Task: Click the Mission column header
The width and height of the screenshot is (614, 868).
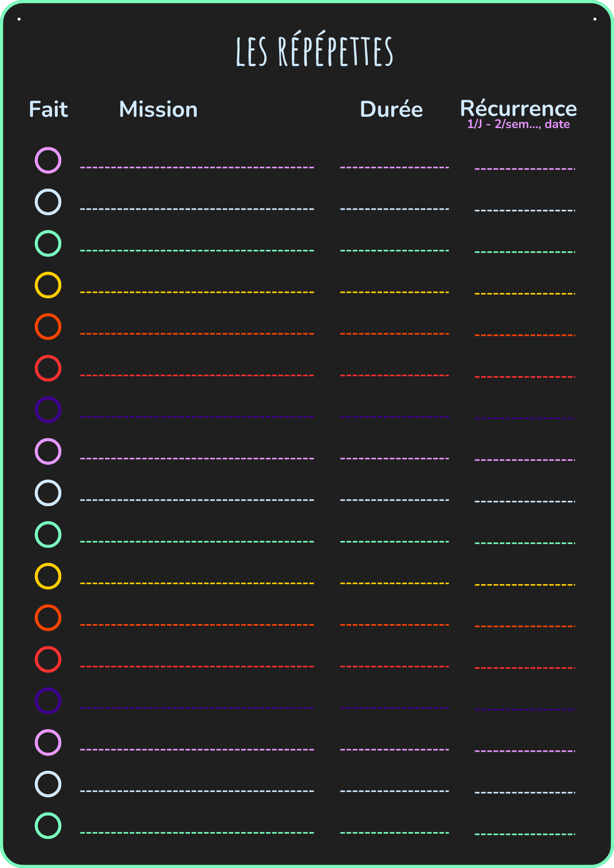Action: (158, 109)
